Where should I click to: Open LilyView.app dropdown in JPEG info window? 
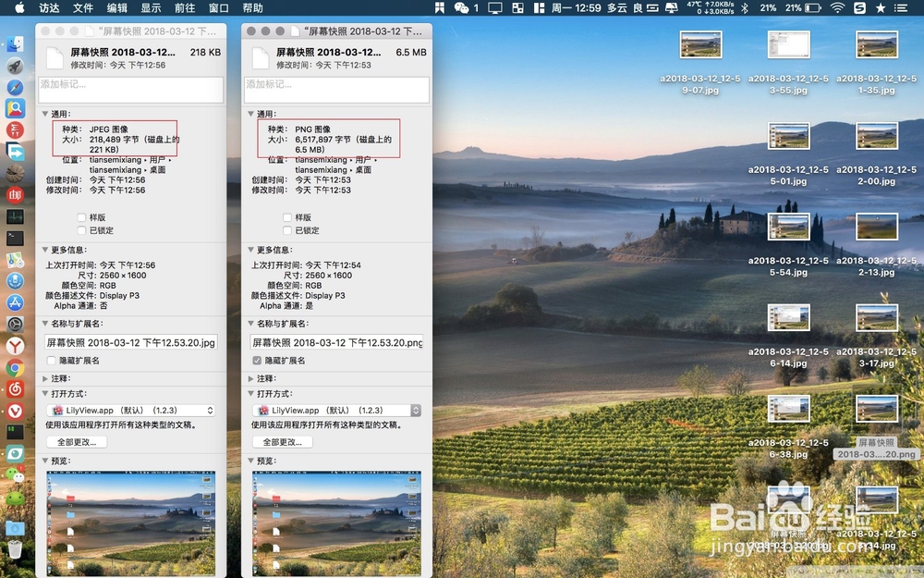(x=131, y=411)
